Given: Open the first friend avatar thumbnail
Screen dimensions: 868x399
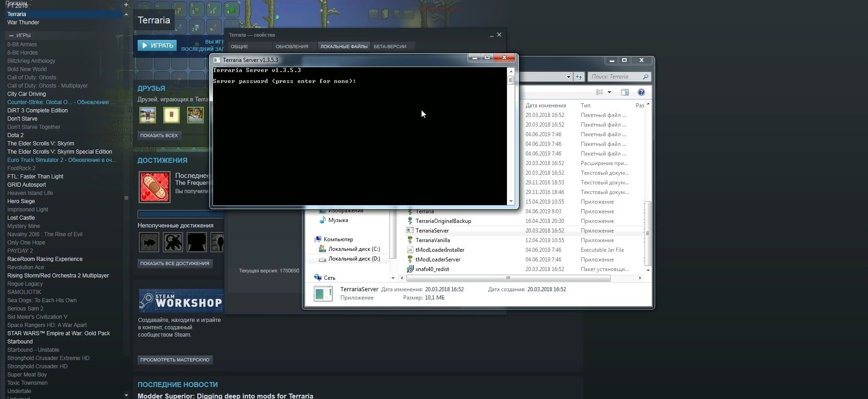Looking at the screenshot, I should click(x=147, y=115).
